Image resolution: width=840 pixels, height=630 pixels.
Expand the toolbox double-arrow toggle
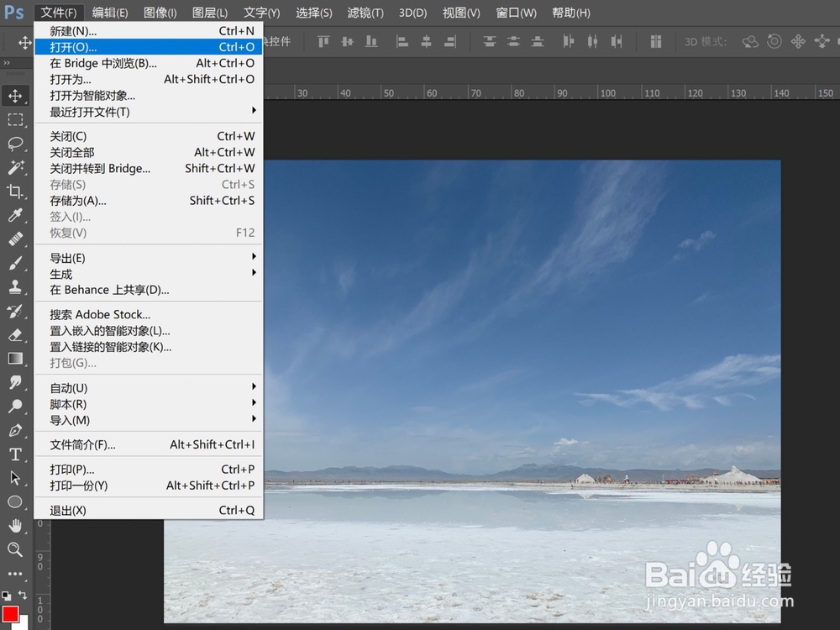7,63
